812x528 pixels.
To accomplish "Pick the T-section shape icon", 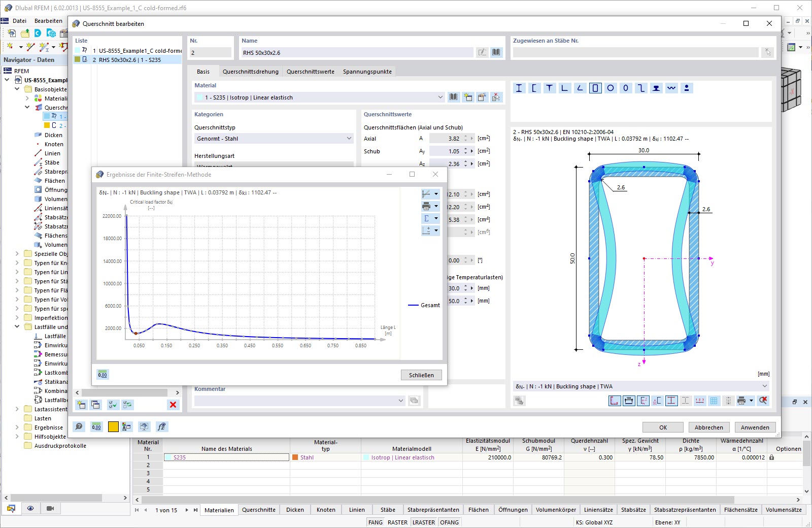I will point(549,88).
